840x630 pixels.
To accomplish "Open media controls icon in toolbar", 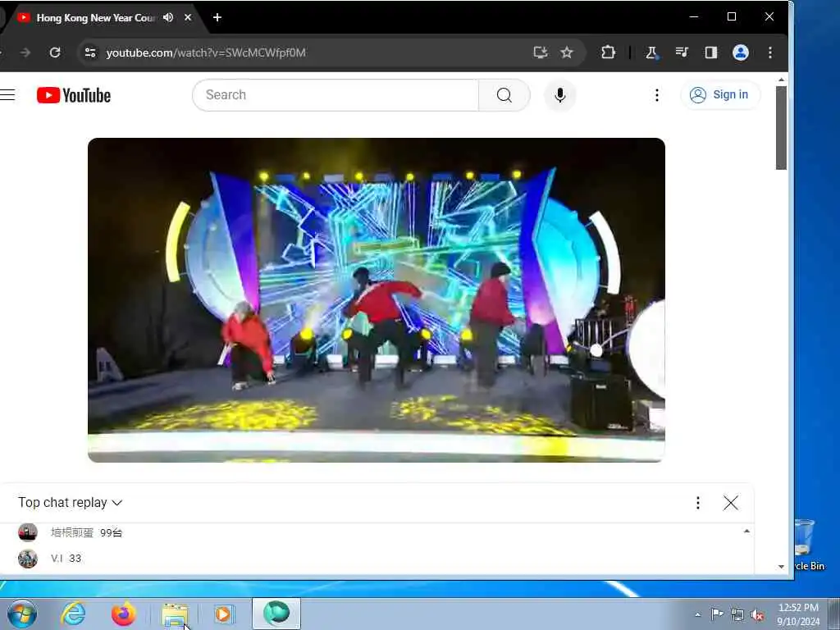I will coord(682,52).
